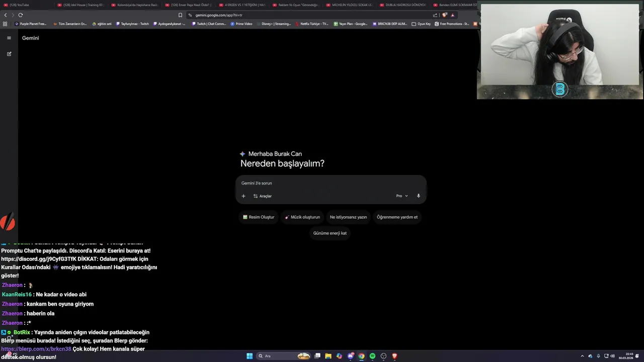Screen dimensions: 644x362
Task: Open the 'Tüm Zamanların En' bookmark
Action: coord(70,24)
